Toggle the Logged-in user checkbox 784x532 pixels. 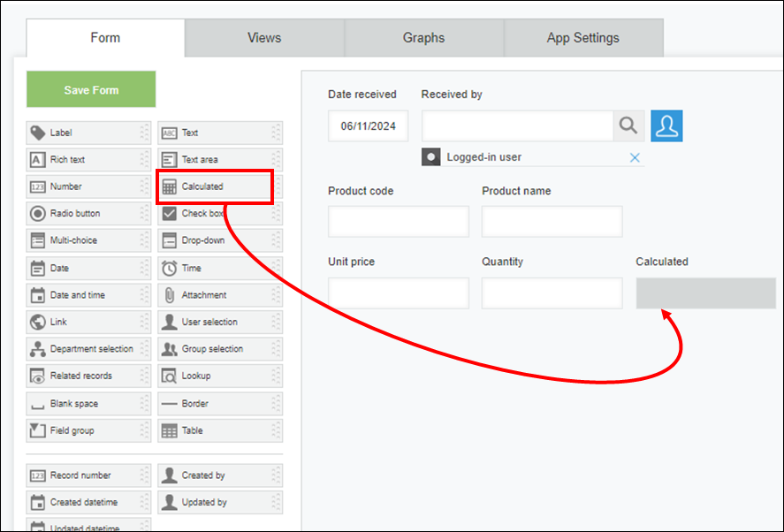[x=431, y=156]
